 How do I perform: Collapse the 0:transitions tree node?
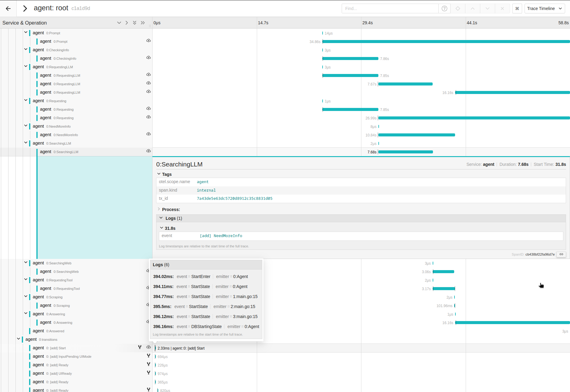pos(18,339)
